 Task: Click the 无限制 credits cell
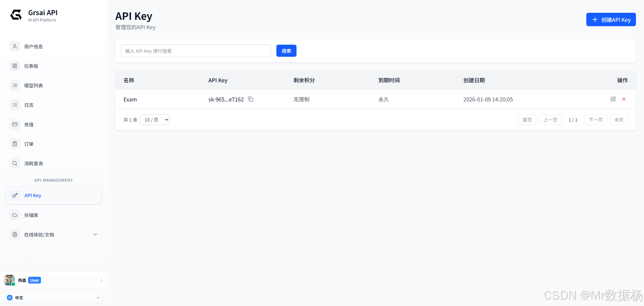(302, 99)
